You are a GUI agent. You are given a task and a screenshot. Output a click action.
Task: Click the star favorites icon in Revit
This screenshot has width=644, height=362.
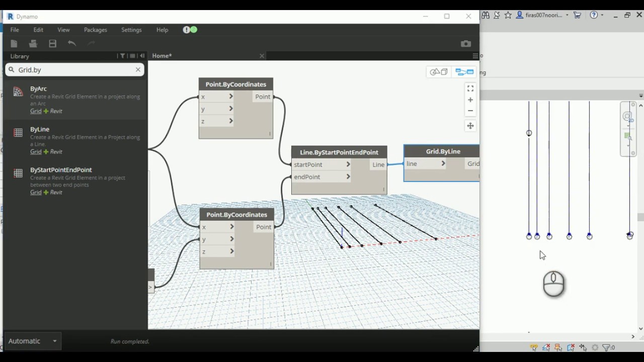(508, 15)
